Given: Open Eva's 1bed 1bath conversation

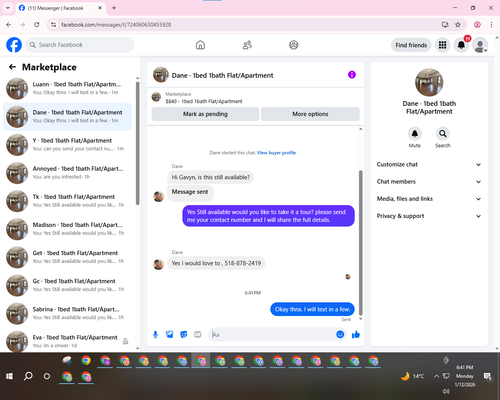Looking at the screenshot, I should pyautogui.click(x=67, y=341).
